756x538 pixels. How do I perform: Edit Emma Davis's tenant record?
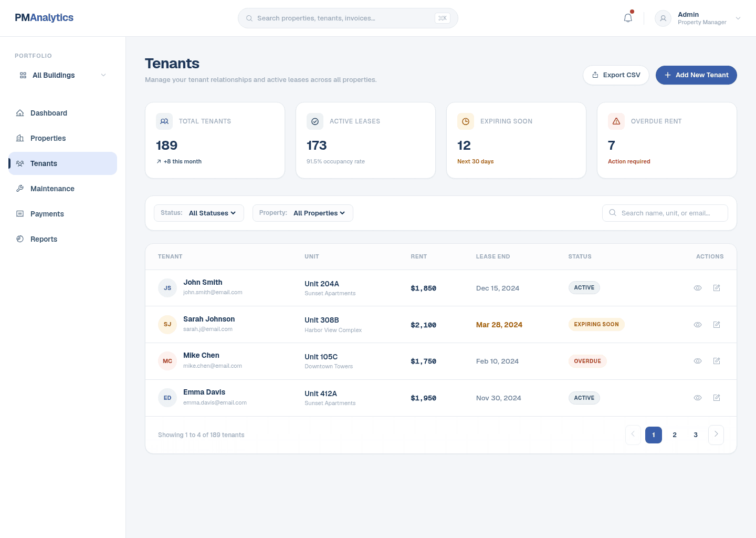coord(717,398)
